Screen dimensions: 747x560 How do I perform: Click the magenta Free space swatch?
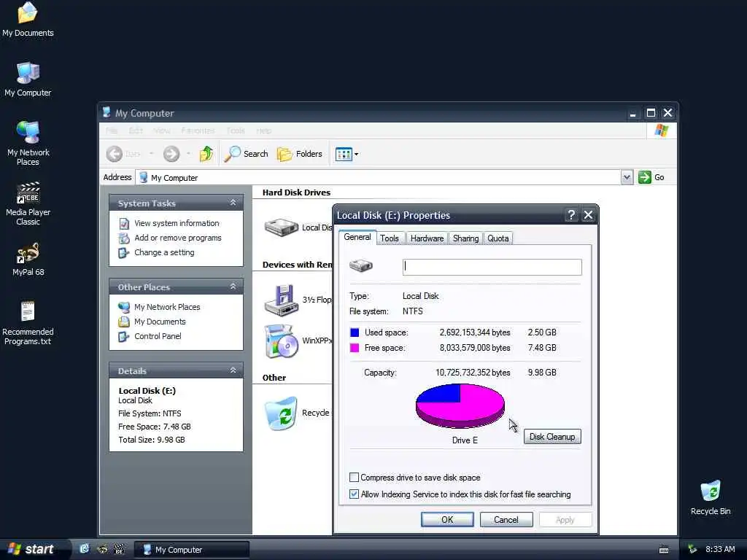tap(355, 348)
